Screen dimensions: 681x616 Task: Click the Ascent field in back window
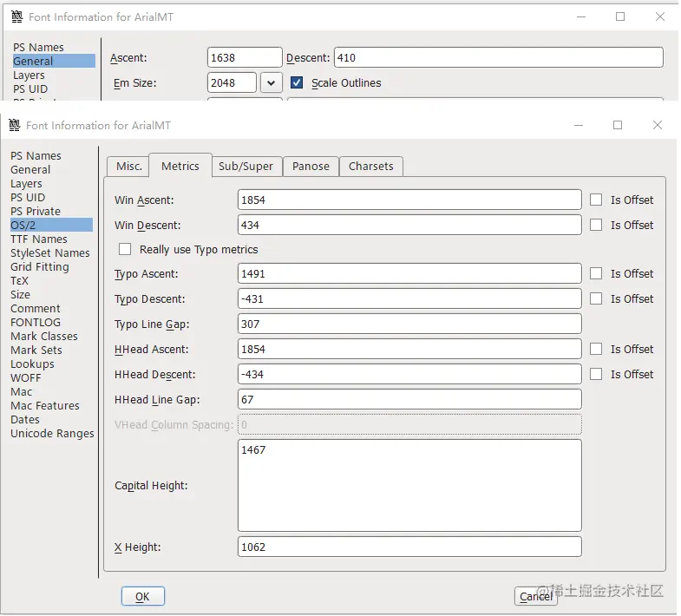tap(245, 57)
